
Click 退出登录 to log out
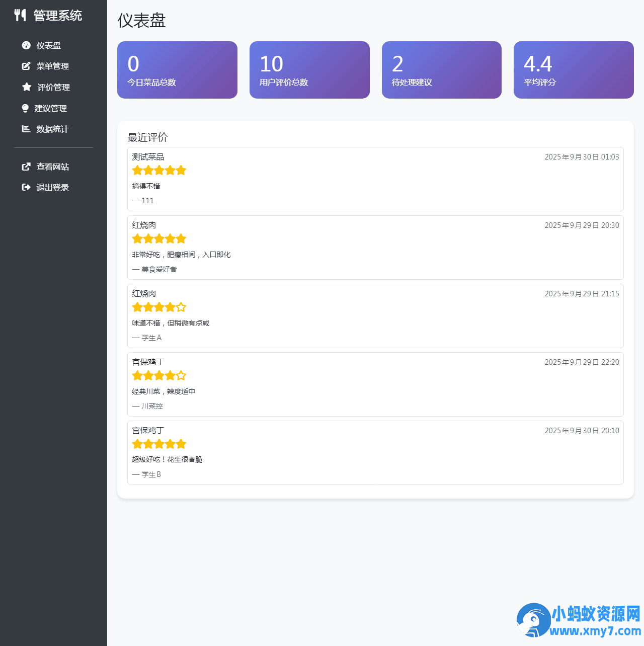(x=52, y=187)
